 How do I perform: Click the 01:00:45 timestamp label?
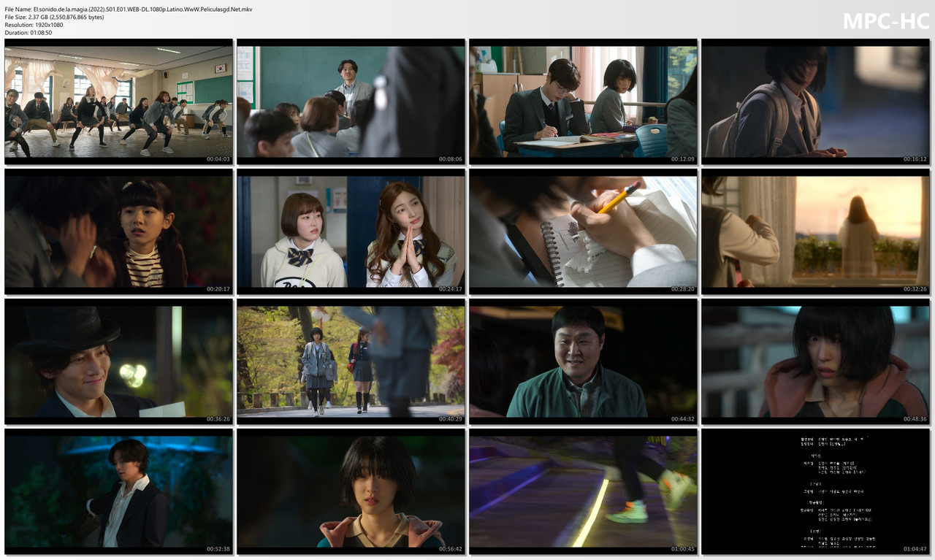point(682,549)
